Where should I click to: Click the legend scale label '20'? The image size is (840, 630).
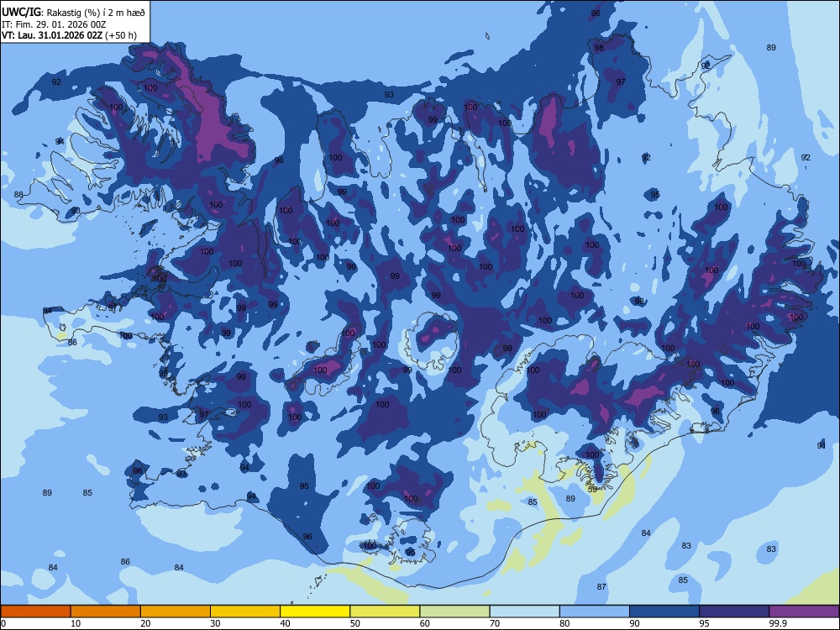point(145,623)
